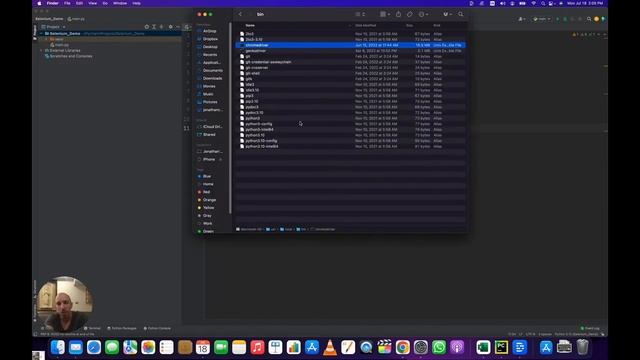The height and width of the screenshot is (360, 640).
Task: Open PyCharm from the Dock
Action: click(501, 347)
